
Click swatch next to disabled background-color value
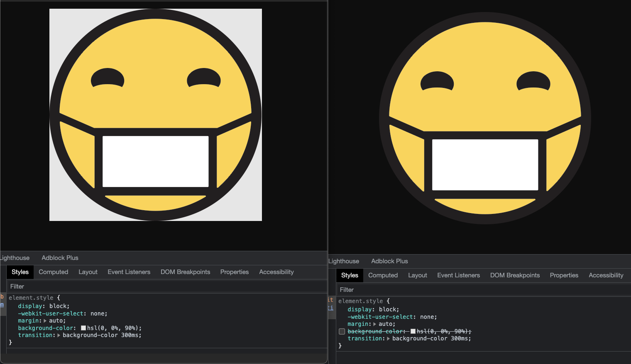pos(413,331)
